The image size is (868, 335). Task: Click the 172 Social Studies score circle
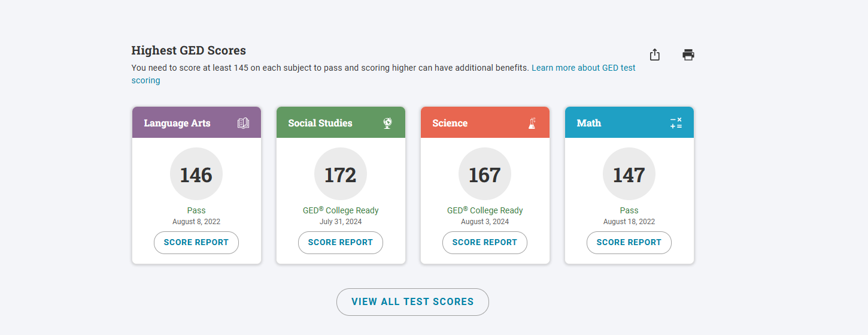pyautogui.click(x=341, y=174)
